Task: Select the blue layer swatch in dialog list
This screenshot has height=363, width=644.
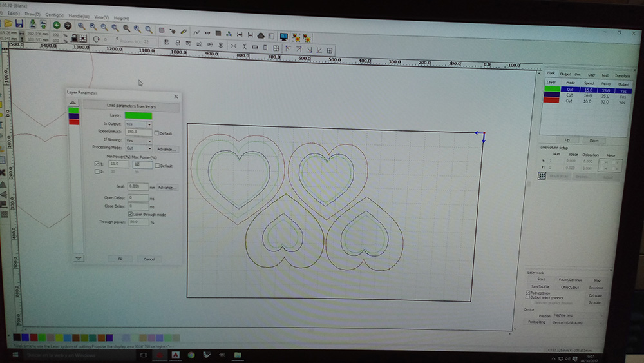Action: click(x=74, y=116)
